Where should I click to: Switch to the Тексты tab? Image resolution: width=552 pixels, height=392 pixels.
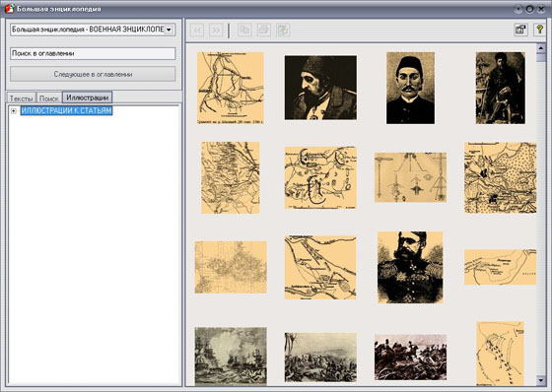pos(21,98)
